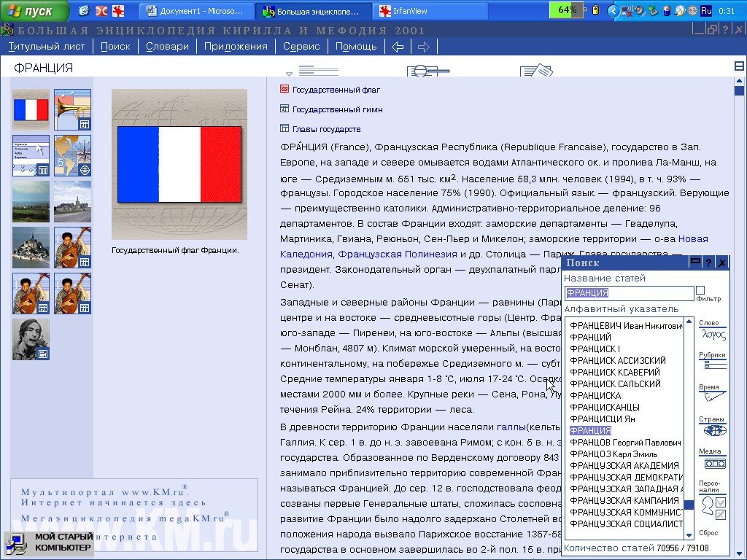This screenshot has width=747, height=560.
Task: Open the Mont Saint-Michel island thumbnail
Action: 31,247
